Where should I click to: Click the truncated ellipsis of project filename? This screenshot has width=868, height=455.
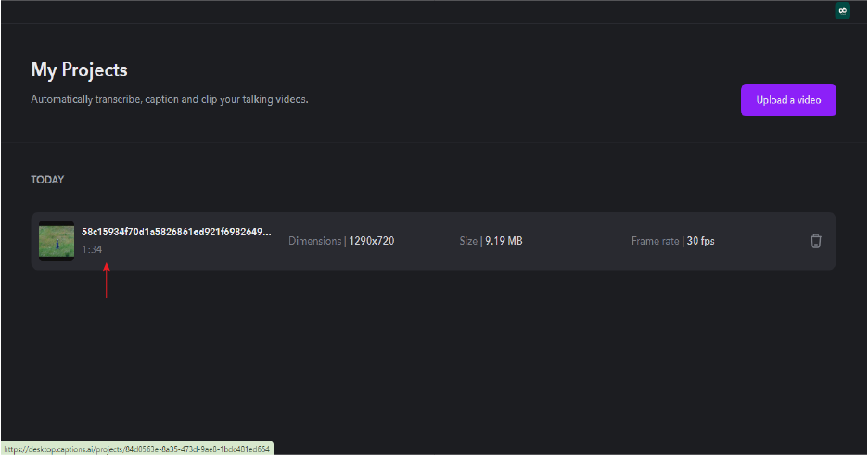tap(267, 232)
